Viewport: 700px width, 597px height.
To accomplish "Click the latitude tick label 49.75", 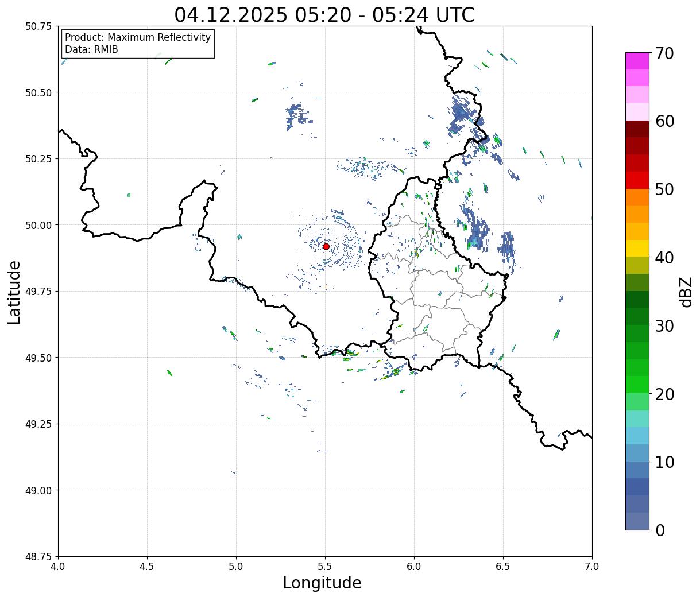I will [38, 292].
